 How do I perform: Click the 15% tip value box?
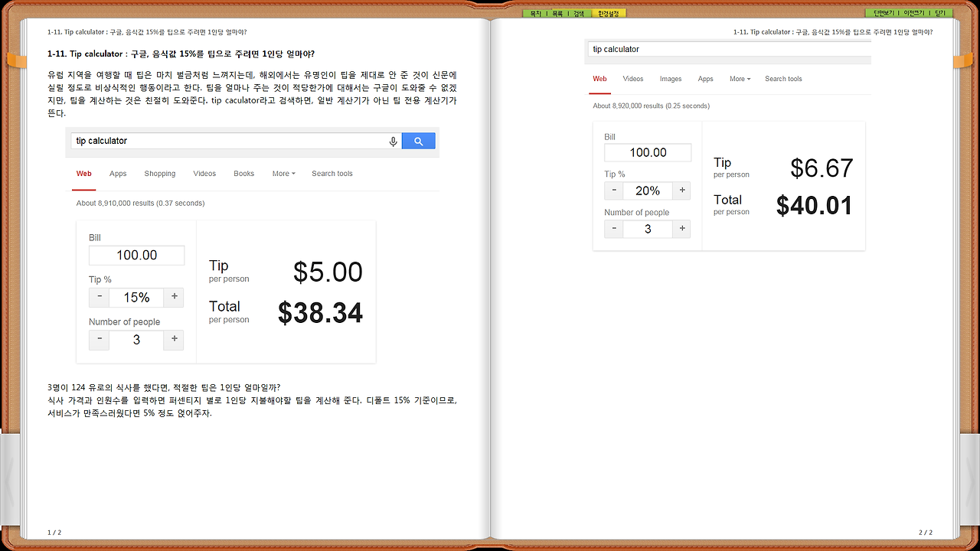click(x=136, y=298)
